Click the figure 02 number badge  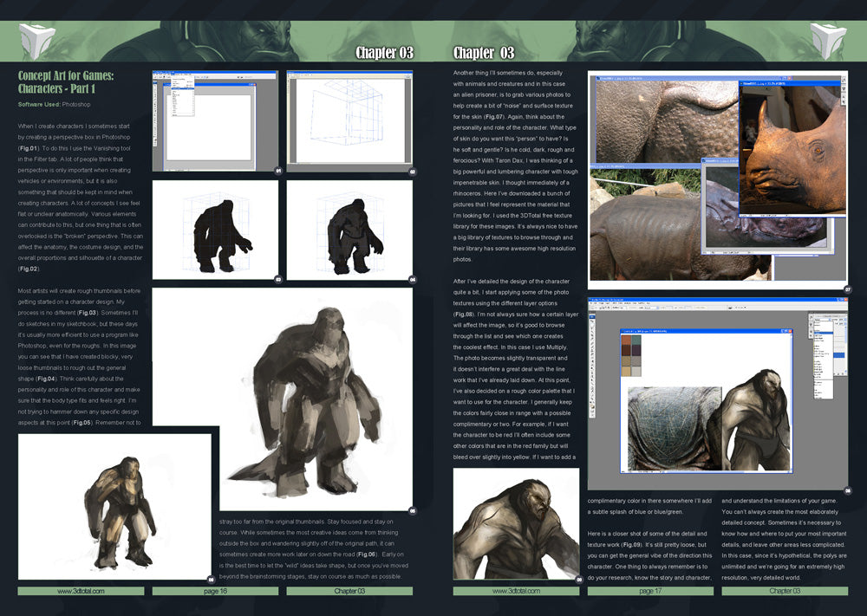pyautogui.click(x=413, y=172)
